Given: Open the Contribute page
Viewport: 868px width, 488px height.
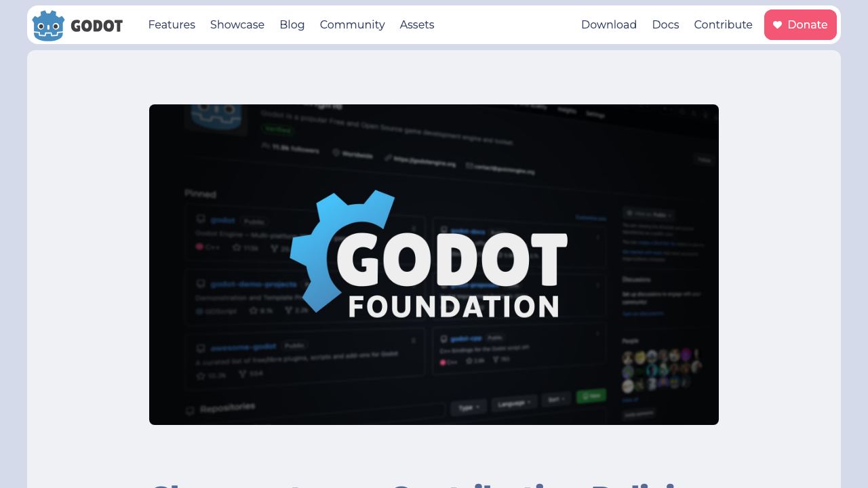Looking at the screenshot, I should pyautogui.click(x=723, y=25).
